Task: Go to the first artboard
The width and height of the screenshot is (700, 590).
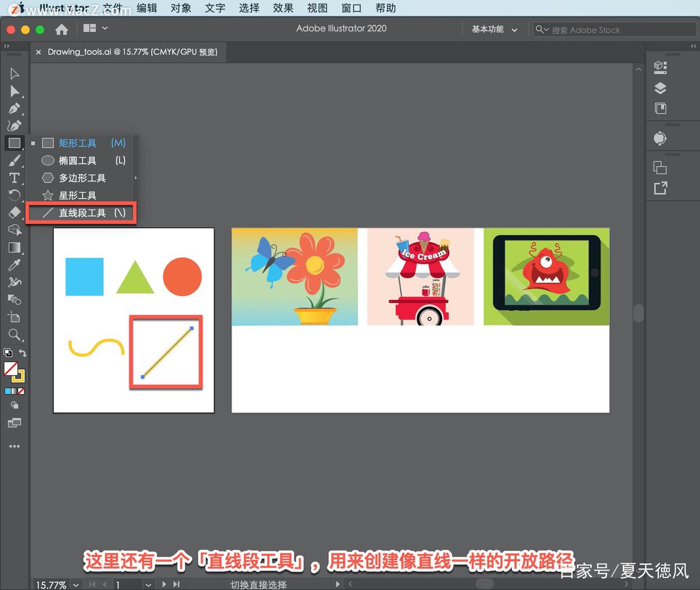Action: click(92, 584)
